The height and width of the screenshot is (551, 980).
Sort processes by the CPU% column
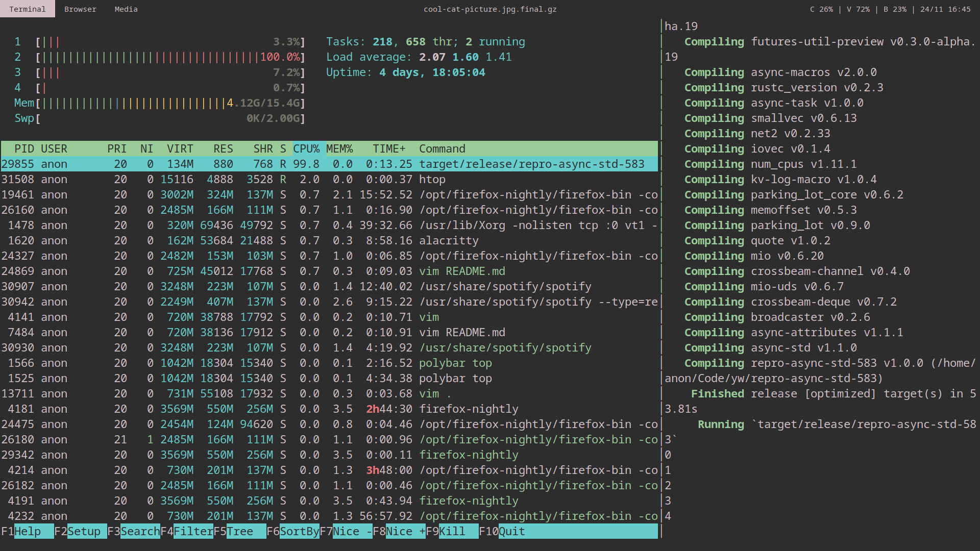pos(307,148)
